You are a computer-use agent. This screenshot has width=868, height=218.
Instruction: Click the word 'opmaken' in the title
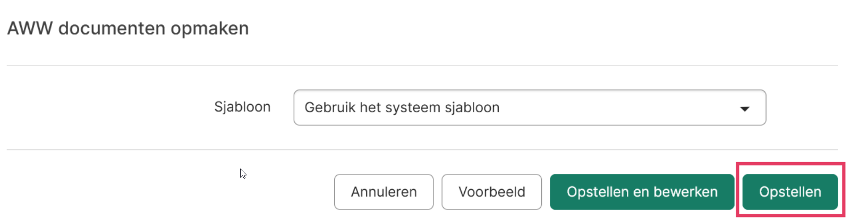point(210,29)
